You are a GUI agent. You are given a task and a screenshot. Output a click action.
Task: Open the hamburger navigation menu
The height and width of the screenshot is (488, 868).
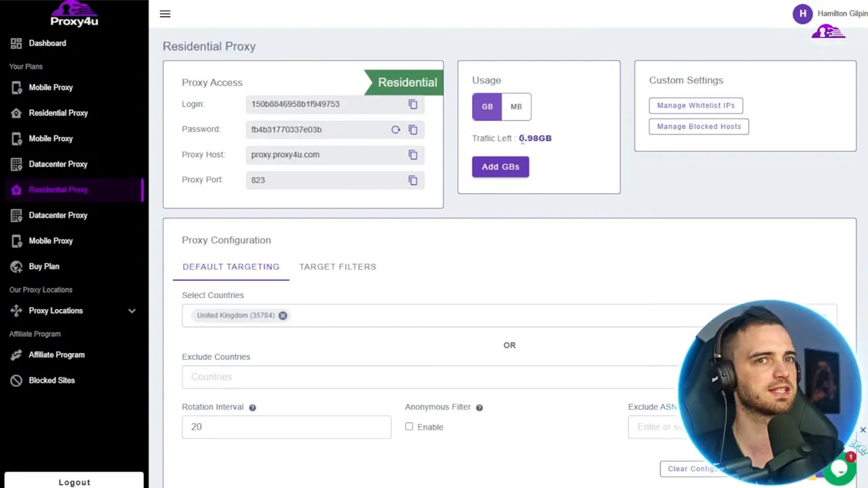pyautogui.click(x=165, y=14)
